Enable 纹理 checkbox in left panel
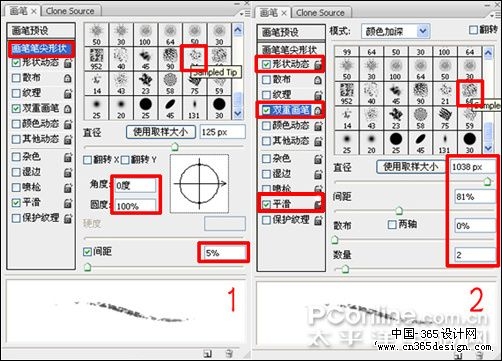This screenshot has width=502, height=361. pos(16,93)
